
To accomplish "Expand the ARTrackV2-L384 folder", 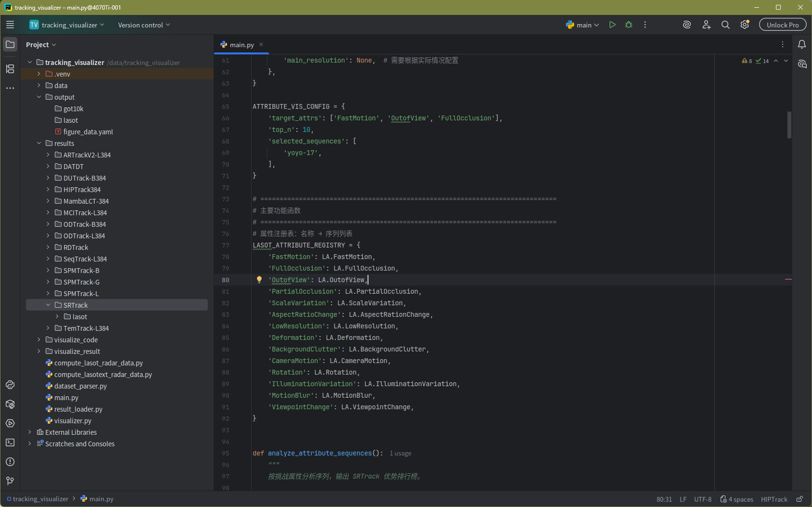I will 48,155.
